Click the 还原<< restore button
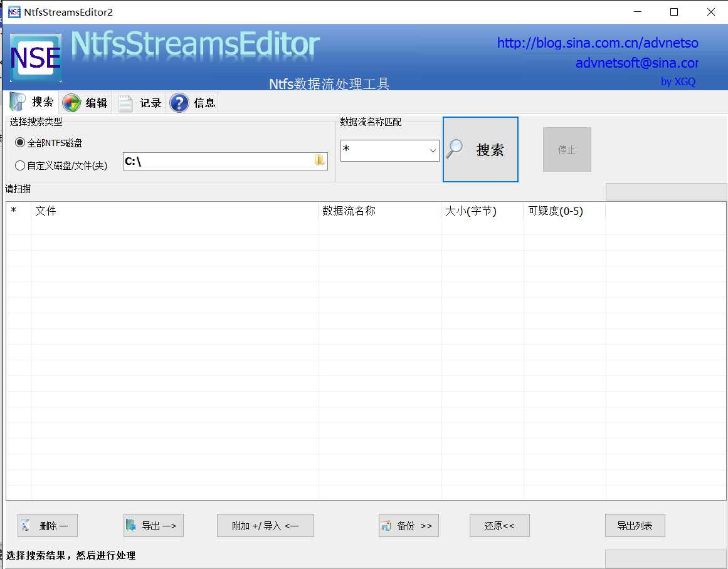The width and height of the screenshot is (728, 569). pos(500,525)
